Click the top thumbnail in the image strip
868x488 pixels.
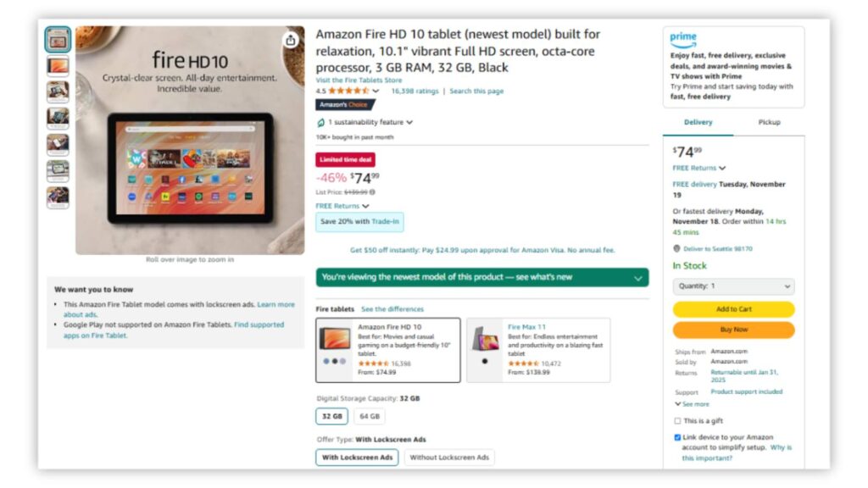click(x=56, y=38)
